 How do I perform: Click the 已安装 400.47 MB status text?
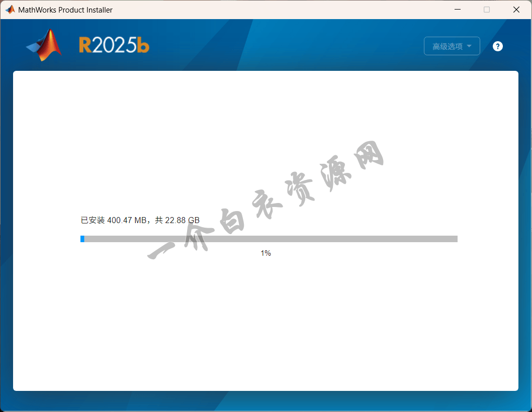coord(114,220)
